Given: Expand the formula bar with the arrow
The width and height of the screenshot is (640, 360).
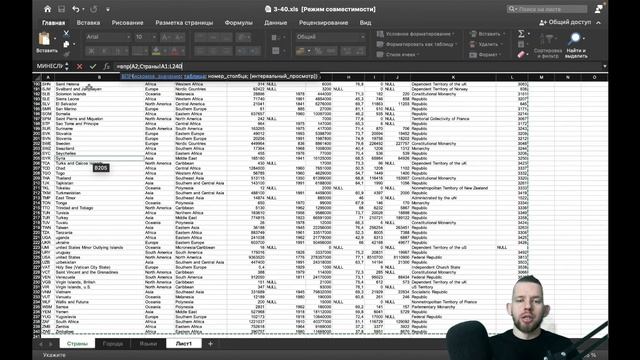Looking at the screenshot, I should (604, 66).
